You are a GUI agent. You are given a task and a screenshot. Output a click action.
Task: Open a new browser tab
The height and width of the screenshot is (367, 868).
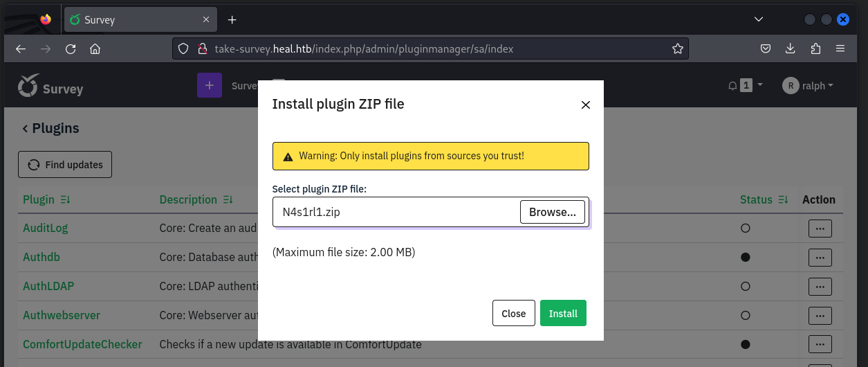tap(232, 20)
